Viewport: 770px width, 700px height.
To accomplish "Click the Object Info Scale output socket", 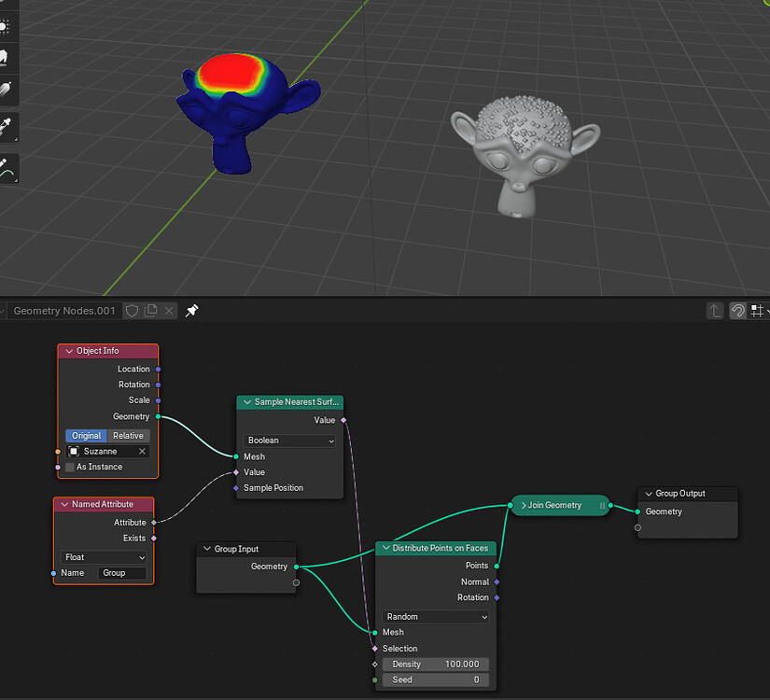I will pos(158,400).
